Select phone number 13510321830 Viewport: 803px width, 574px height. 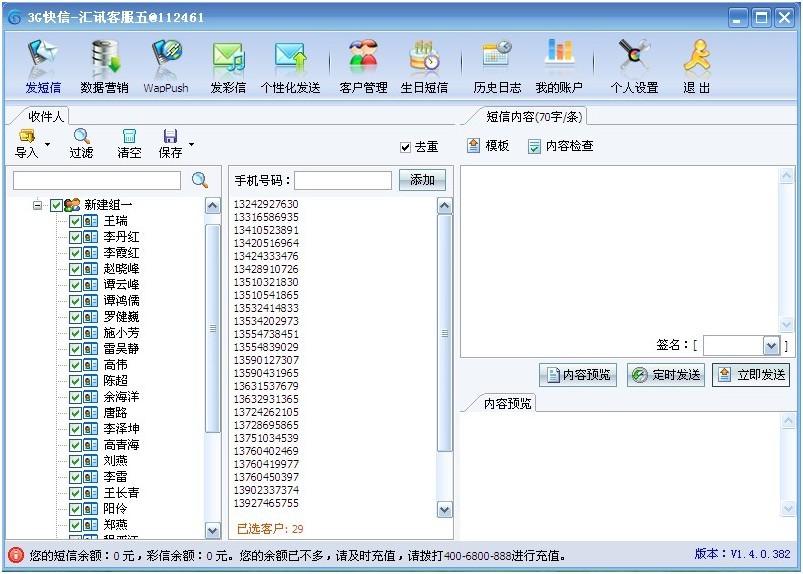click(266, 282)
